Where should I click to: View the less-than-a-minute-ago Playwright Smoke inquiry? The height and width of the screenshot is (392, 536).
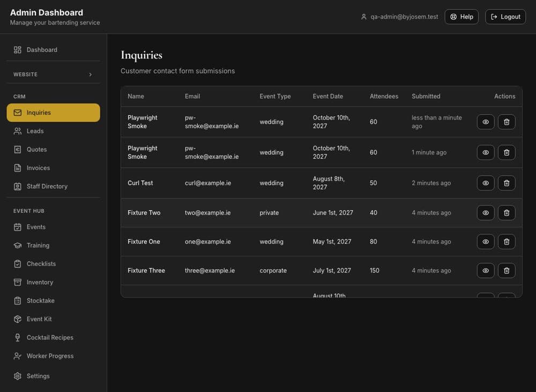(486, 122)
